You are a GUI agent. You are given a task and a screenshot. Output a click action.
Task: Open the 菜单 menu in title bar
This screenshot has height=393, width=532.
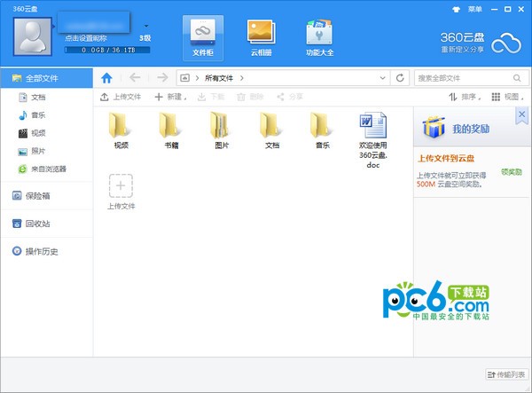pos(475,10)
